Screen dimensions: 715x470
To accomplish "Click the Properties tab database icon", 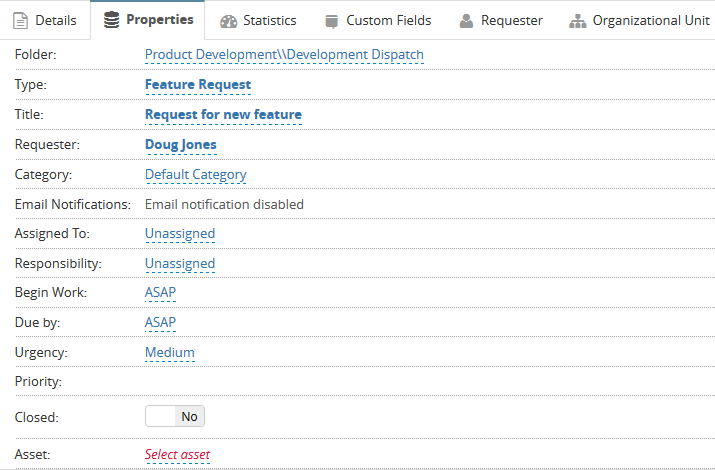I will pos(111,20).
